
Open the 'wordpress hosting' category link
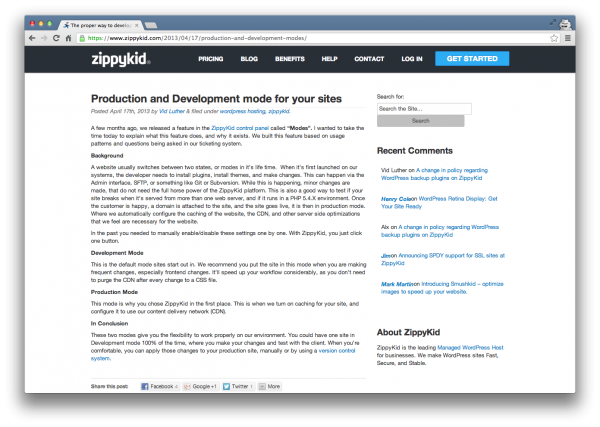[x=243, y=111]
